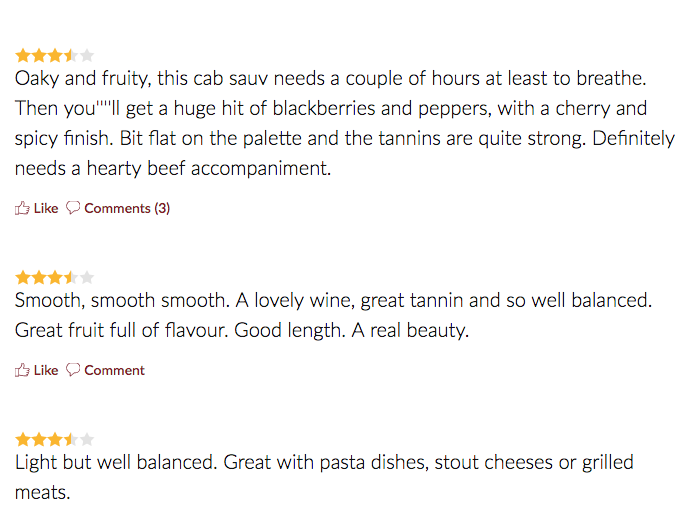
Task: Click the second star on the cab sauv review
Action: point(39,55)
